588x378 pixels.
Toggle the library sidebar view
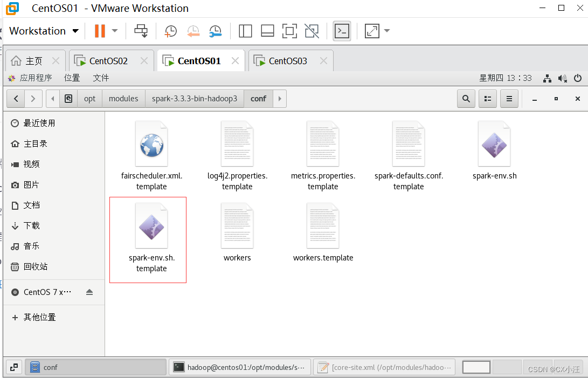click(x=245, y=31)
